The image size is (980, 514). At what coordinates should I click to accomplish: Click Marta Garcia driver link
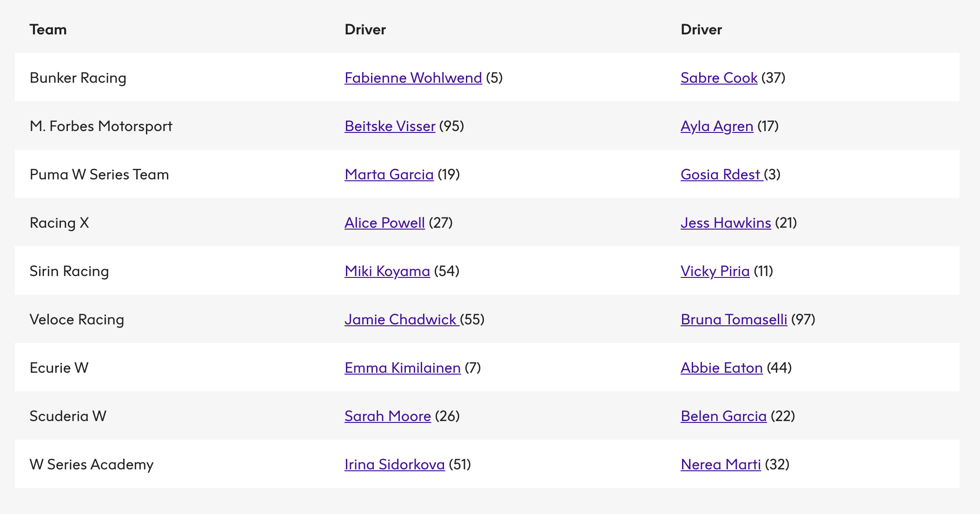[389, 174]
